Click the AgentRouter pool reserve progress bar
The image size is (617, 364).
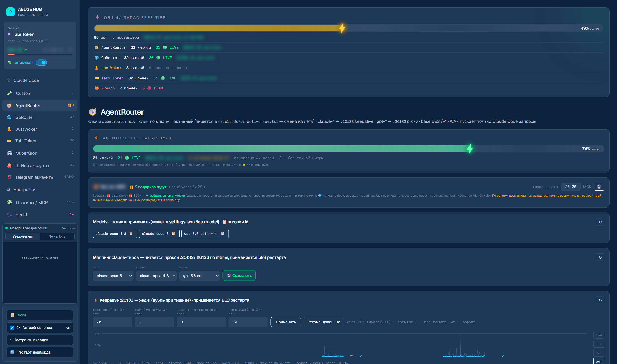[x=348, y=149]
